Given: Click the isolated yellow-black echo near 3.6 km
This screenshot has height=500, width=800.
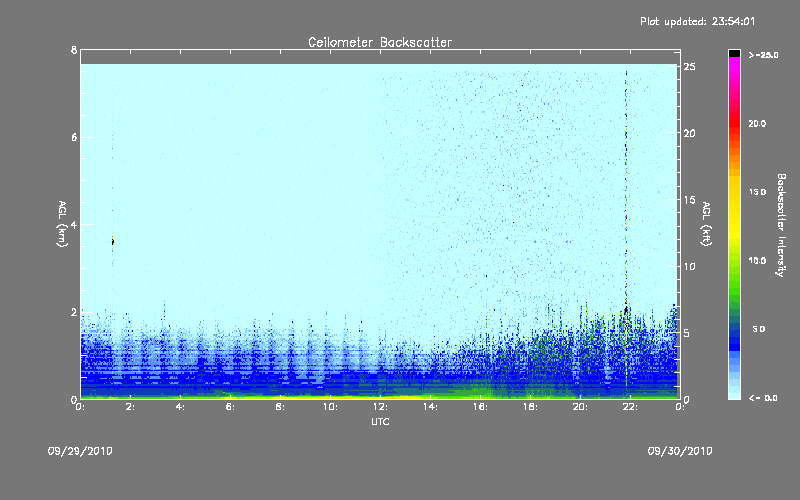Looking at the screenshot, I should (x=112, y=241).
